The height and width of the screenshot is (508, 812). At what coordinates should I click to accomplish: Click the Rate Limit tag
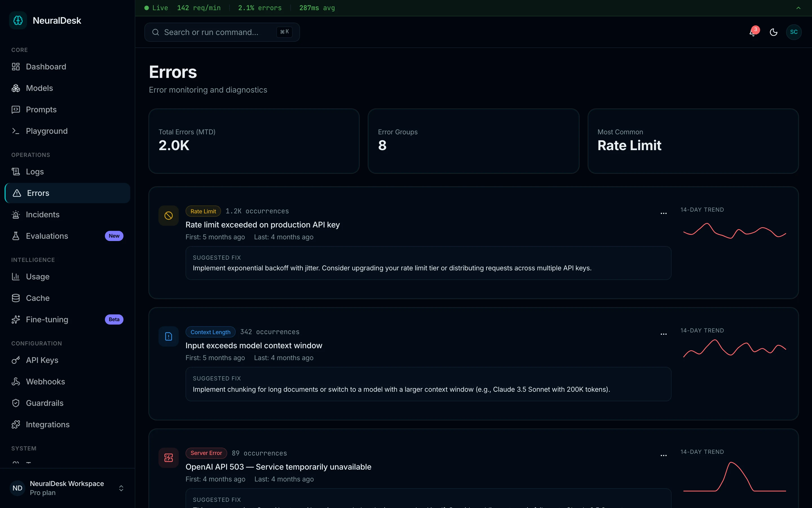tap(203, 211)
